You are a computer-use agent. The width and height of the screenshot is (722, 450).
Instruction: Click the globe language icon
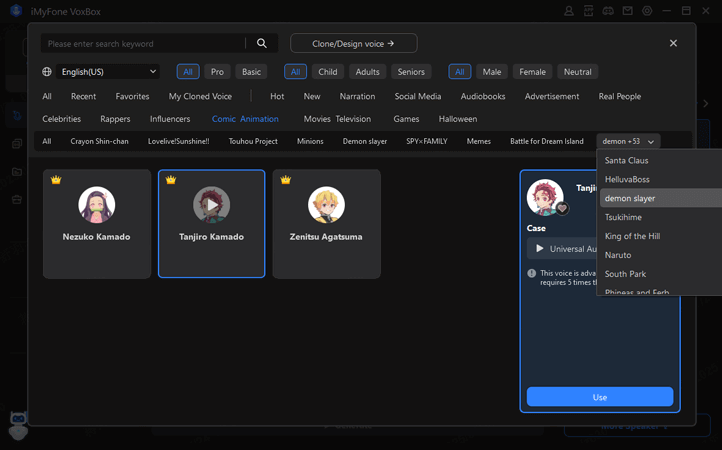click(x=47, y=72)
